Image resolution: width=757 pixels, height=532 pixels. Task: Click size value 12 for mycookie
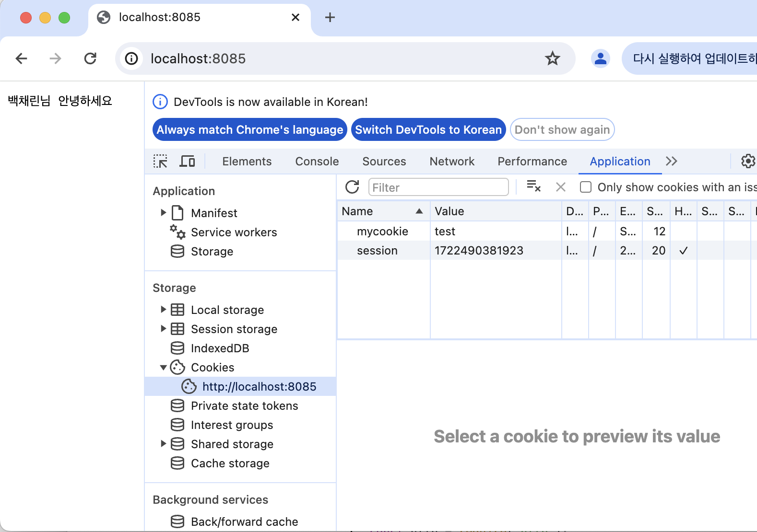coord(659,231)
